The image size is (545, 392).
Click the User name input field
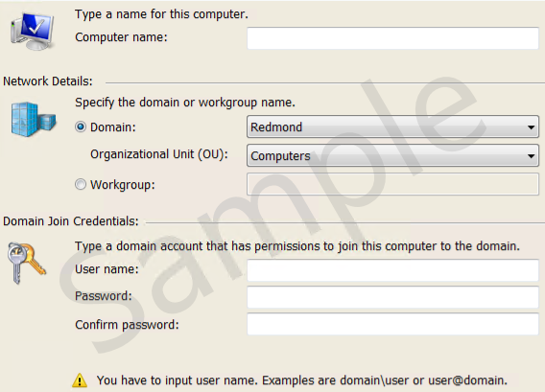(392, 269)
